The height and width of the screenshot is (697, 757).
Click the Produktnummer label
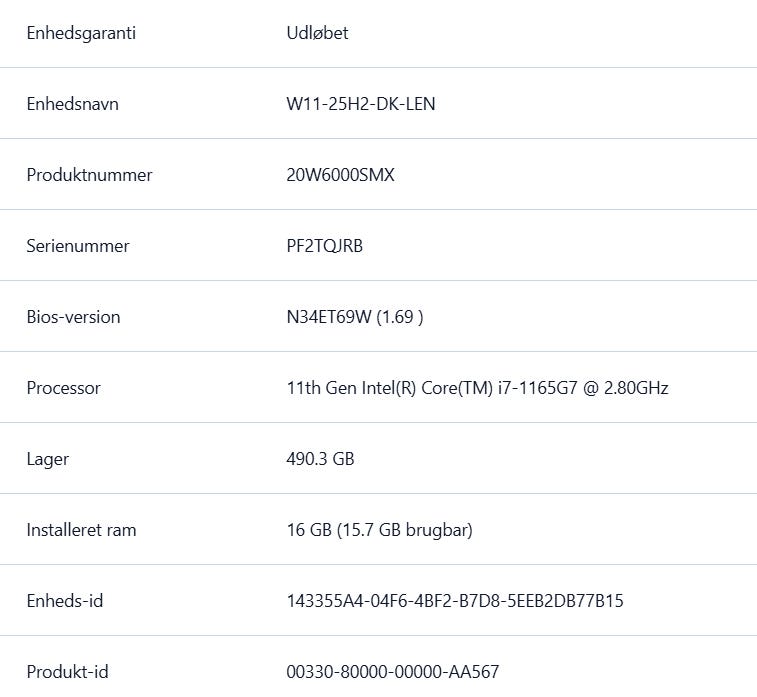(89, 175)
